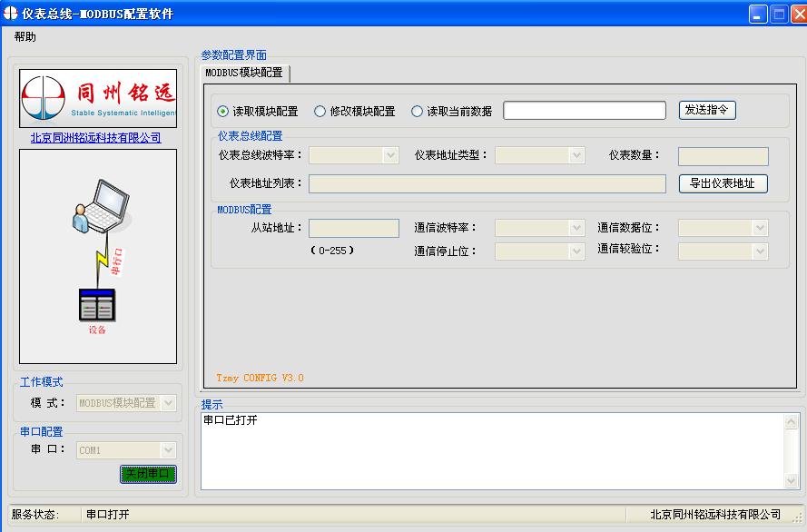Click the 串口已打开 message text

click(x=231, y=420)
